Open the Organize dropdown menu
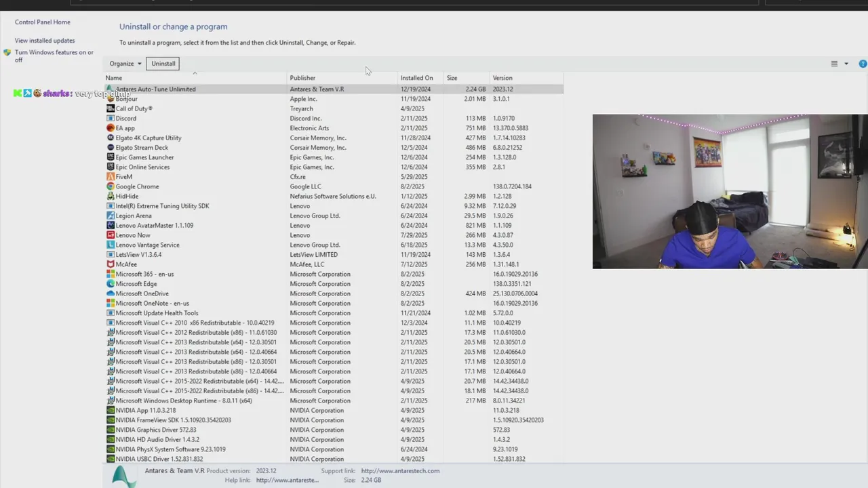The image size is (868, 488). pyautogui.click(x=125, y=64)
